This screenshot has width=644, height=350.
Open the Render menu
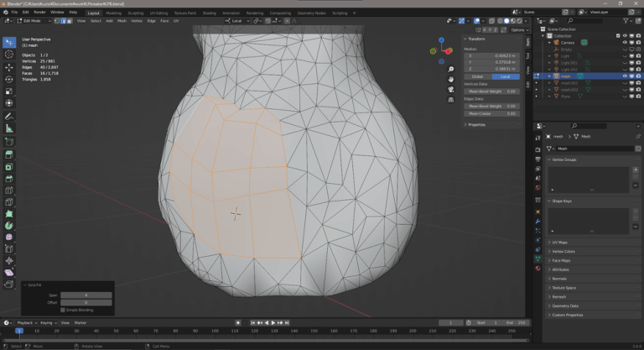(40, 13)
